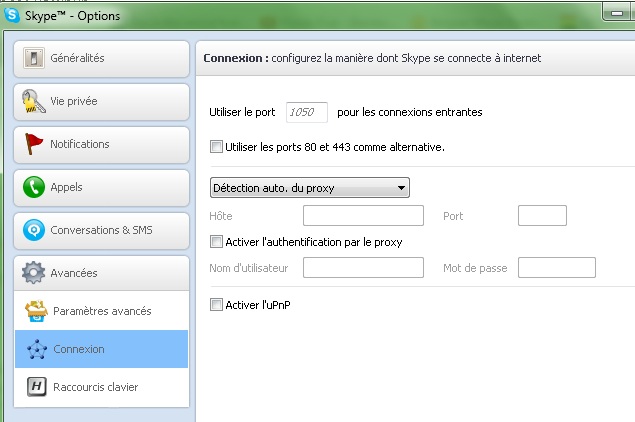Click the toolbox icon for Paramètres avancés
Image resolution: width=635 pixels, height=422 pixels.
36,311
